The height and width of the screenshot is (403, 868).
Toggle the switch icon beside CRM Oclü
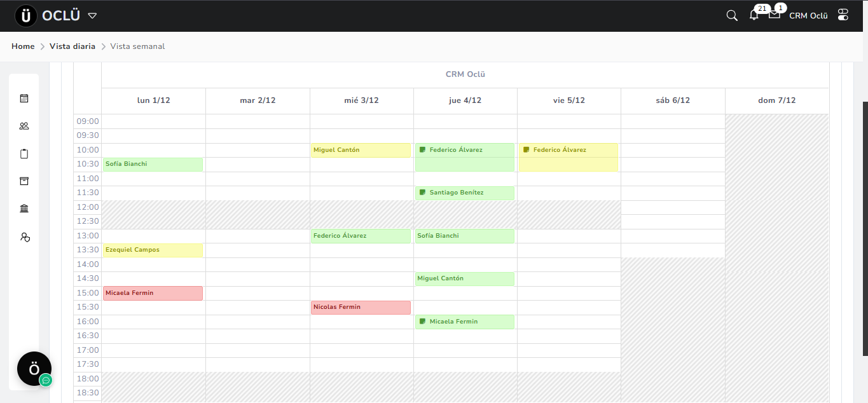point(843,15)
